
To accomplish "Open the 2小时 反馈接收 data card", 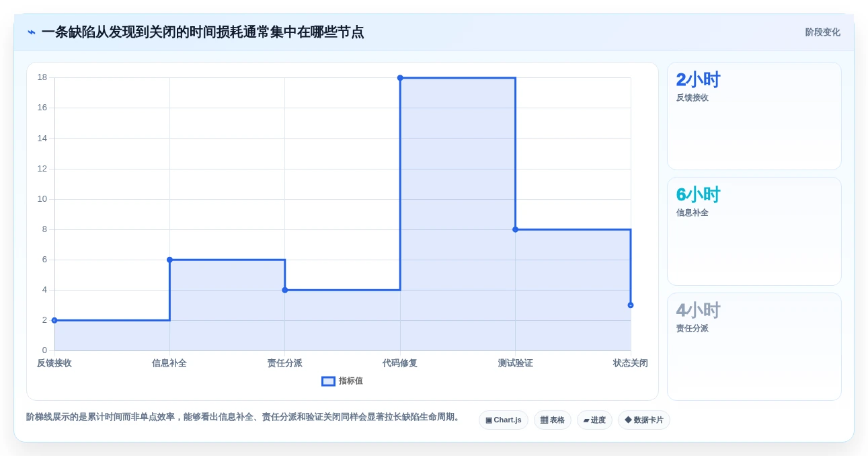I will (754, 116).
